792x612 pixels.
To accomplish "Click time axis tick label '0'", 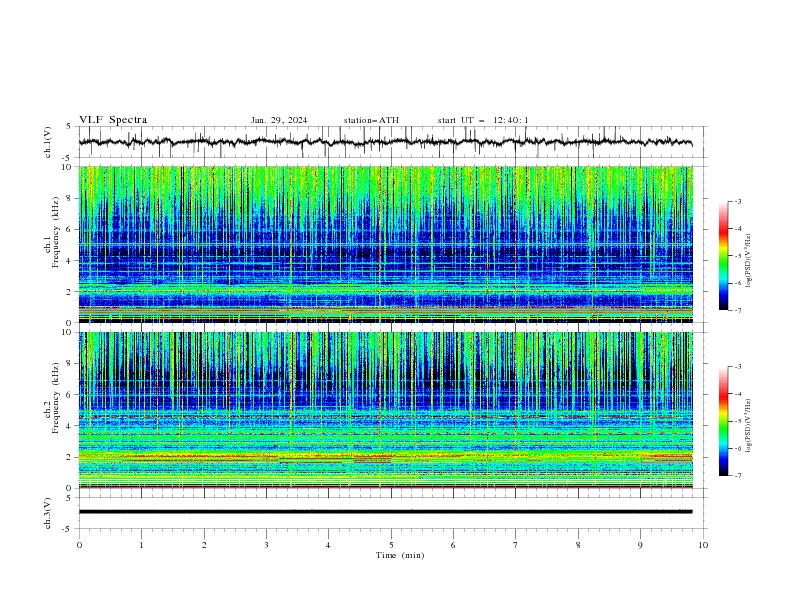I will point(79,545).
